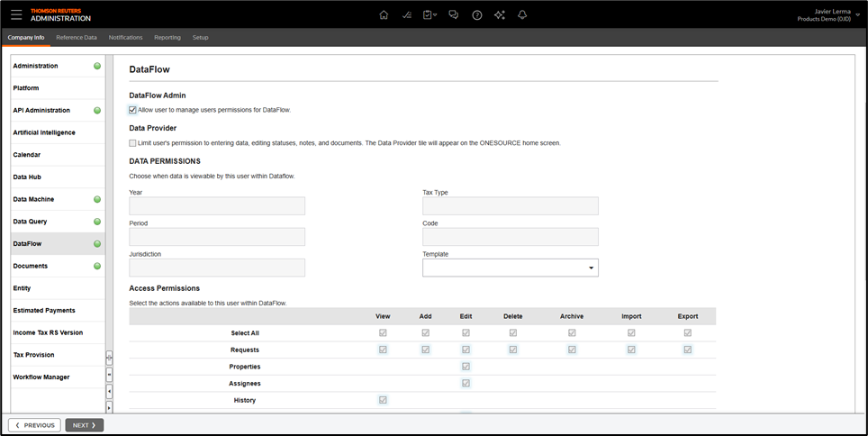This screenshot has height=436, width=868.
Task: Toggle History View checkbox
Action: 383,399
